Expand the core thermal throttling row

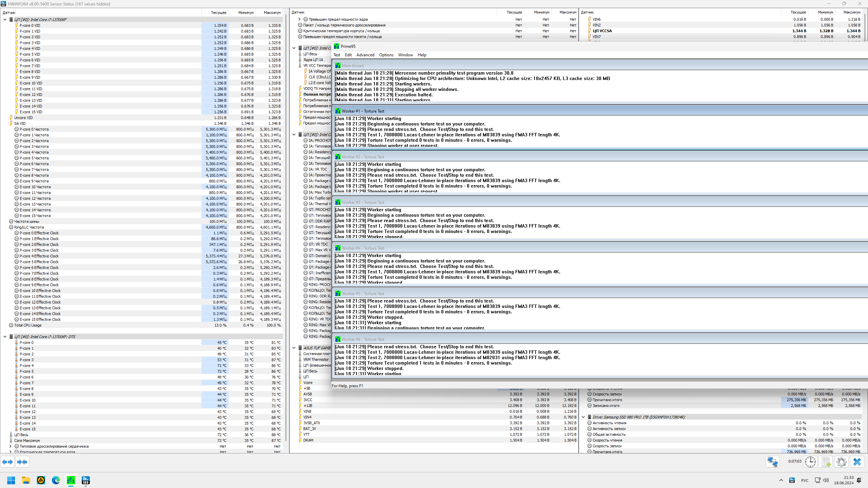[x=11, y=446]
